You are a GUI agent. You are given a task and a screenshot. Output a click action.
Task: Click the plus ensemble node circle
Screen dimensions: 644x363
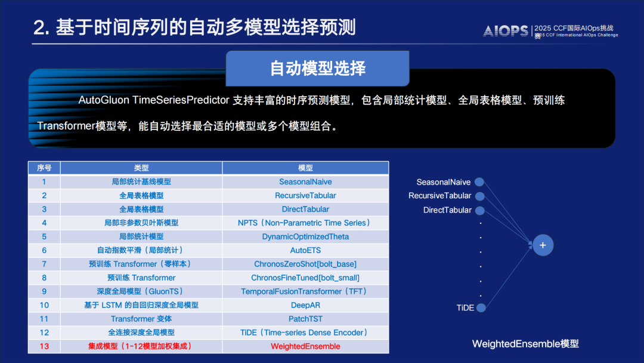(x=543, y=245)
